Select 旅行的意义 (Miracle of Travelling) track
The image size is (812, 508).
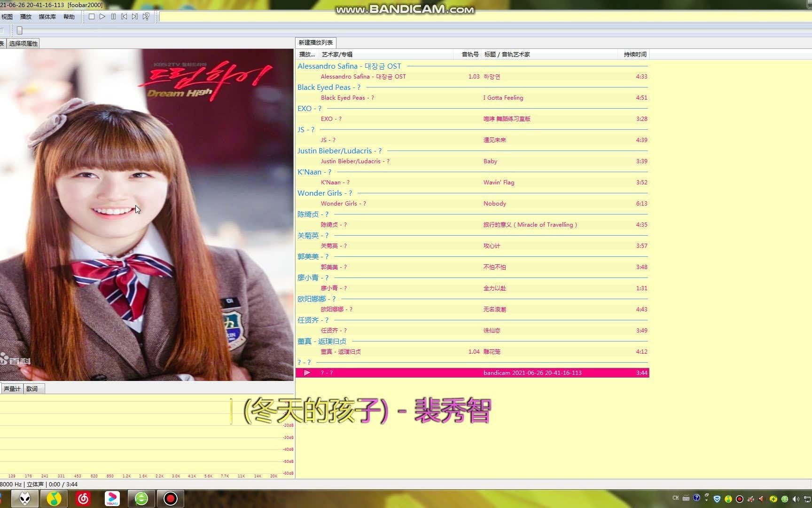(x=472, y=225)
